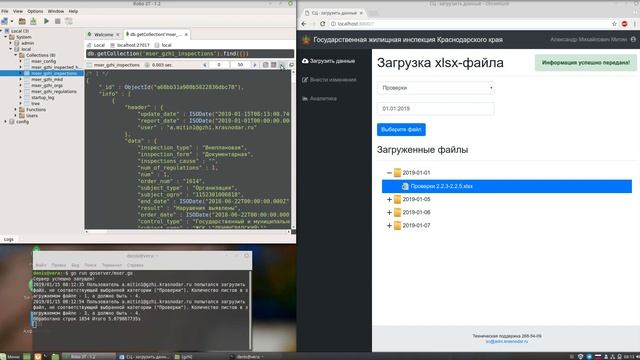Open the Проверки category dropdown
640x360 pixels.
click(436, 88)
